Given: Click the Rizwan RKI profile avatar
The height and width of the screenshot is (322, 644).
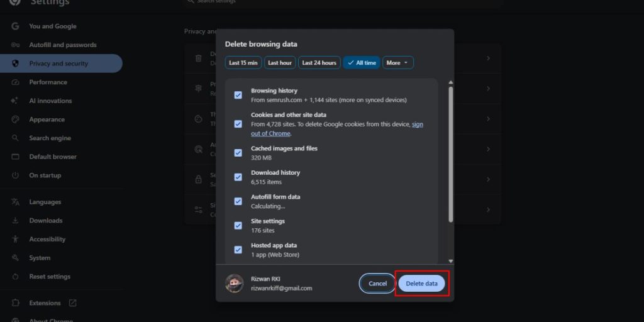Looking at the screenshot, I should [234, 284].
